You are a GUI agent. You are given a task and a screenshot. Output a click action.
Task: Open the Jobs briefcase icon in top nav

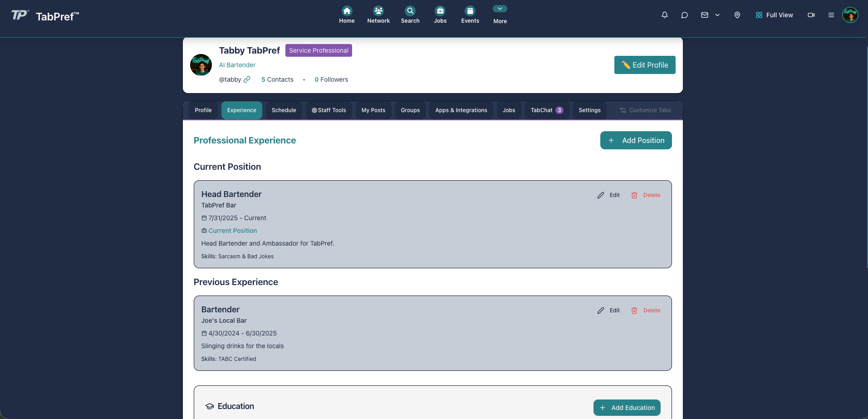[x=440, y=11]
